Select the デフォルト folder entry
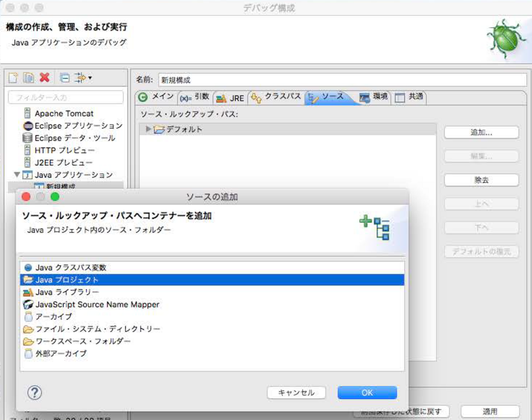 point(178,129)
